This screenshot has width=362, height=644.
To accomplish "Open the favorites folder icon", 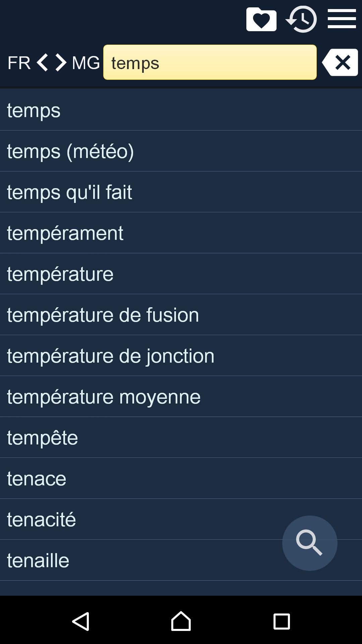I will point(261,19).
